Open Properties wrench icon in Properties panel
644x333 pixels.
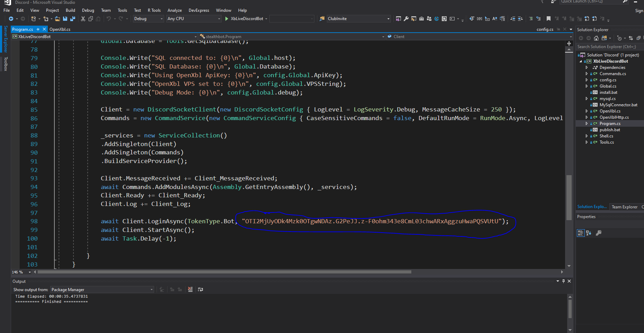click(x=599, y=233)
